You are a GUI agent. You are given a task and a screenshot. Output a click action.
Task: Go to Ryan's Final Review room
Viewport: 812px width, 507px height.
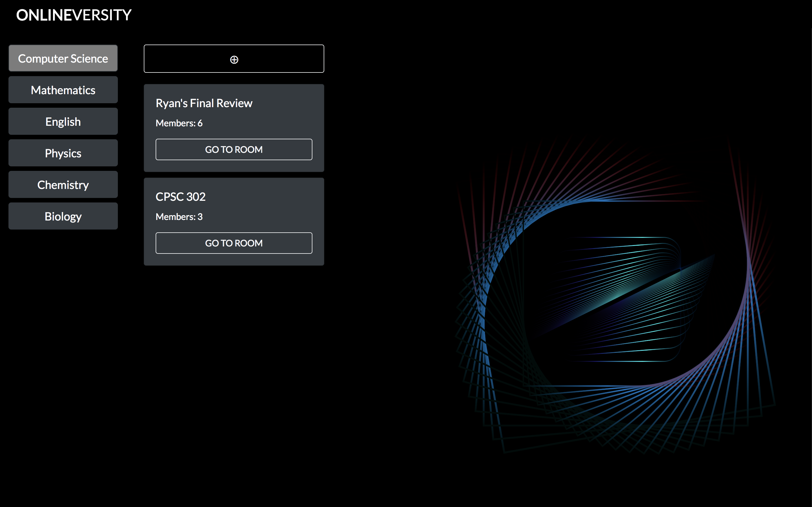pos(234,149)
